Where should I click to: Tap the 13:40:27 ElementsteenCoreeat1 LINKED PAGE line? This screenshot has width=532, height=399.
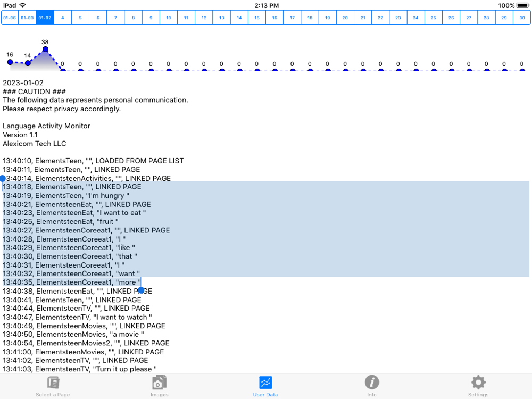click(86, 230)
